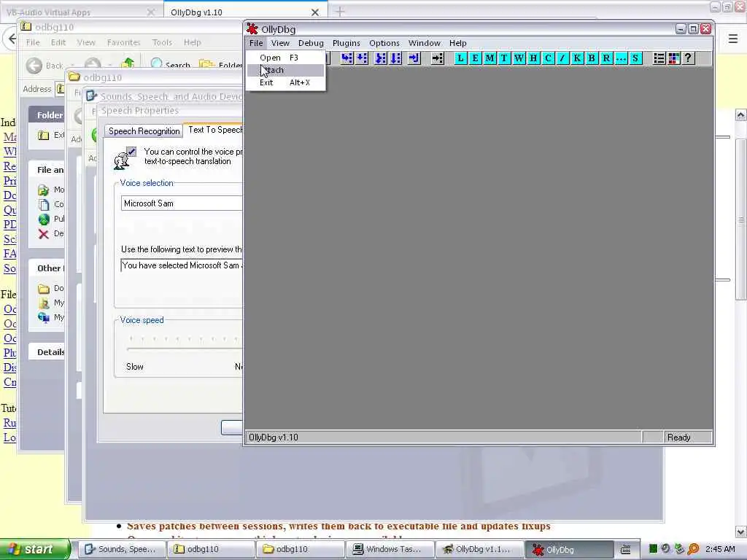Click the Step into toolbar icon in OllyDbg
Viewport: 747px width, 560px height.
click(x=347, y=58)
